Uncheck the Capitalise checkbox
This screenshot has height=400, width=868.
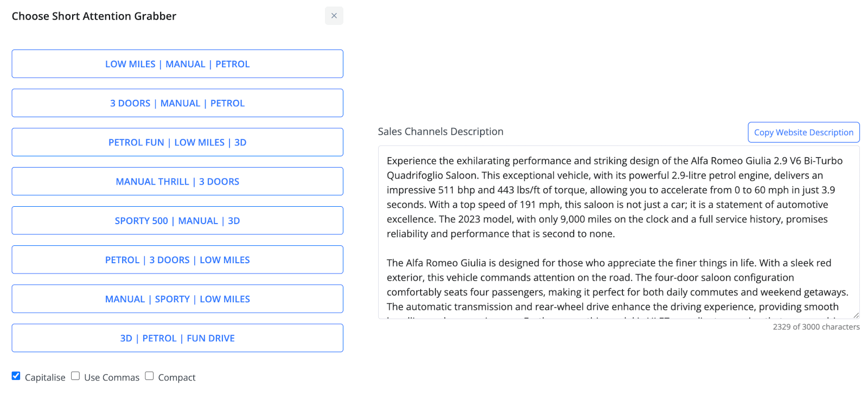(16, 376)
